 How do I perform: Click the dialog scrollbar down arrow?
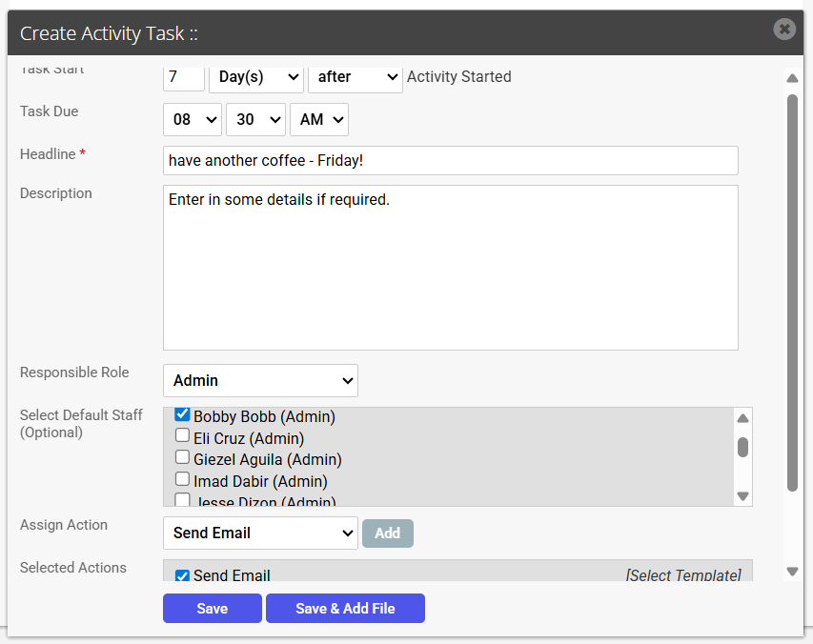[x=792, y=572]
